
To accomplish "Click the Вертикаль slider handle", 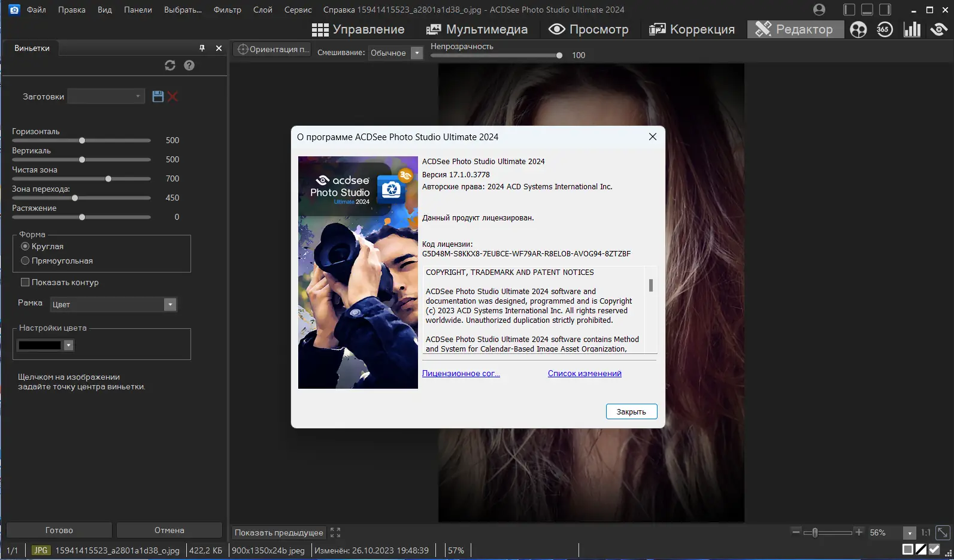I will [x=82, y=160].
